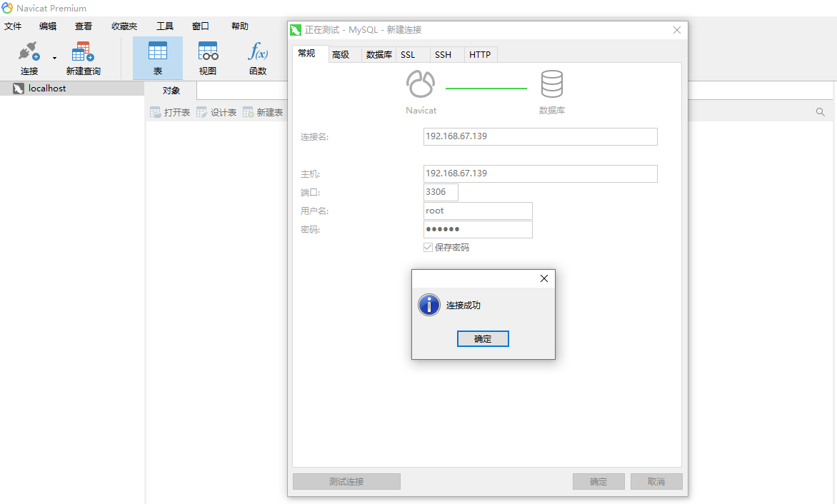Switch to the 数据库 tab
The height and width of the screenshot is (504, 837).
pos(379,54)
